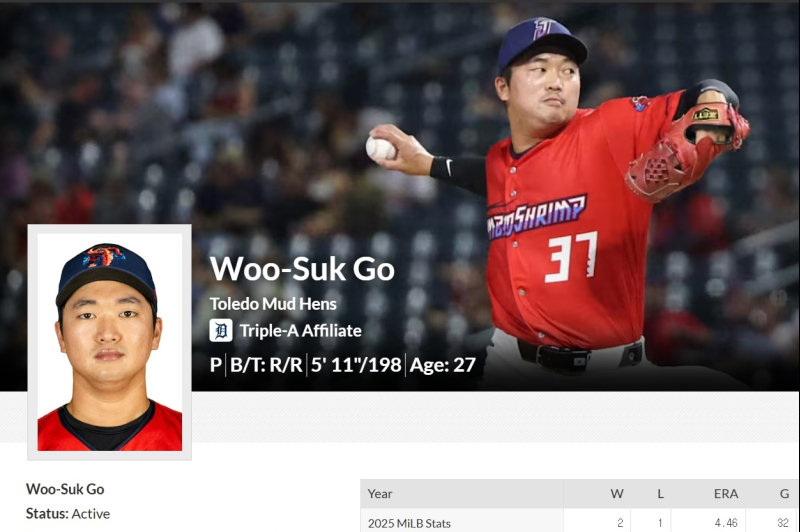Screen dimensions: 800x532
Task: Click the Age: 27 info
Action: pyautogui.click(x=442, y=365)
